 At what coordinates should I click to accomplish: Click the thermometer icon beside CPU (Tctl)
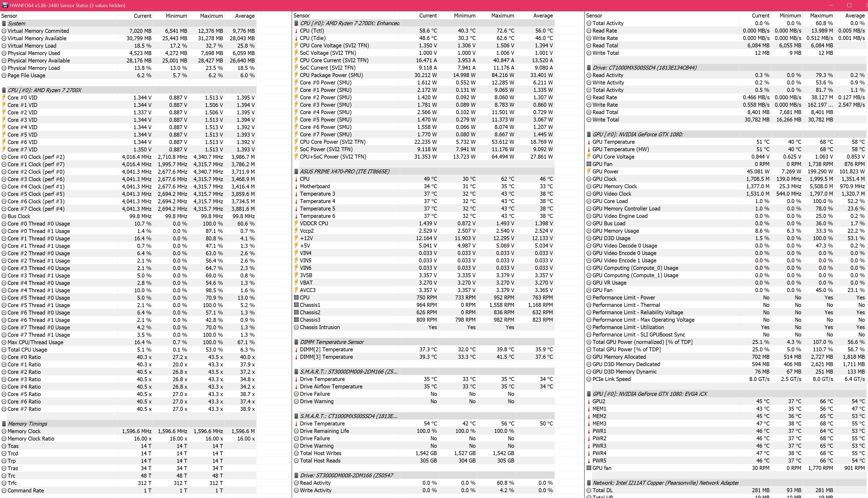[296, 31]
